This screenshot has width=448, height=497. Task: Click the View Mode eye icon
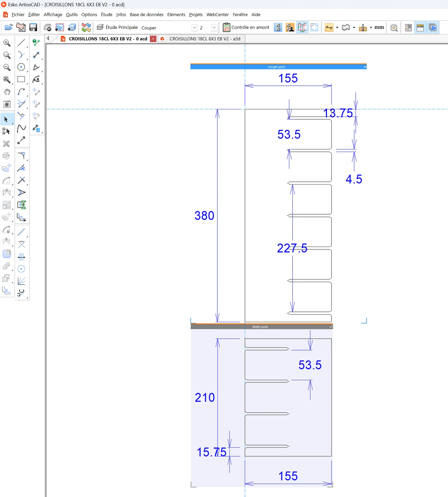(x=7, y=104)
